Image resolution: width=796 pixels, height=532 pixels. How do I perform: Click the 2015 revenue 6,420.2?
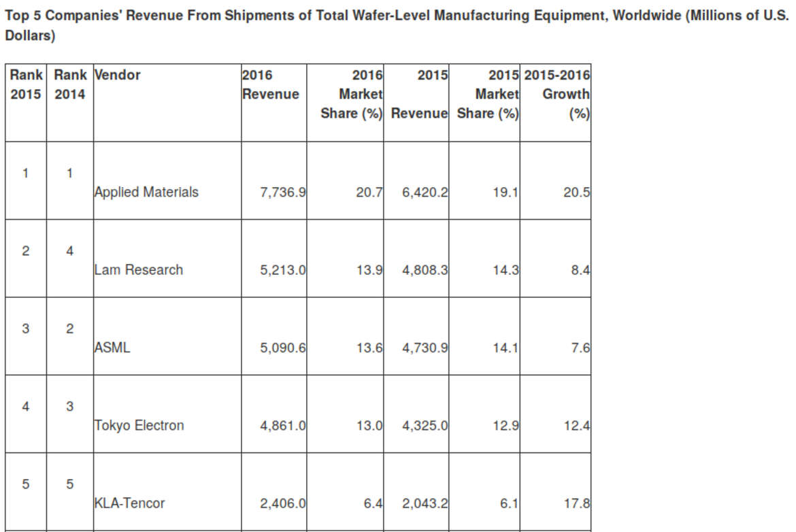[425, 193]
